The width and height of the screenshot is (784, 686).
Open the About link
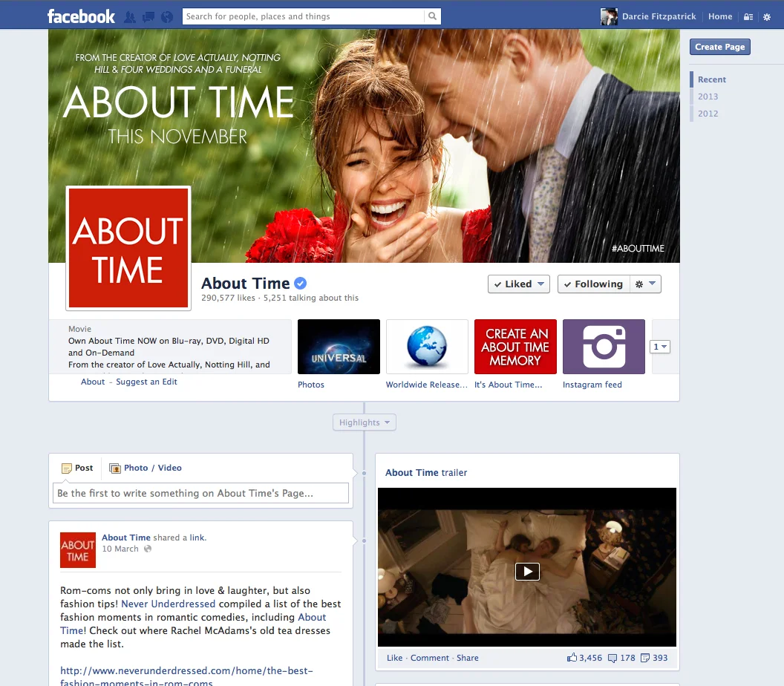coord(93,382)
